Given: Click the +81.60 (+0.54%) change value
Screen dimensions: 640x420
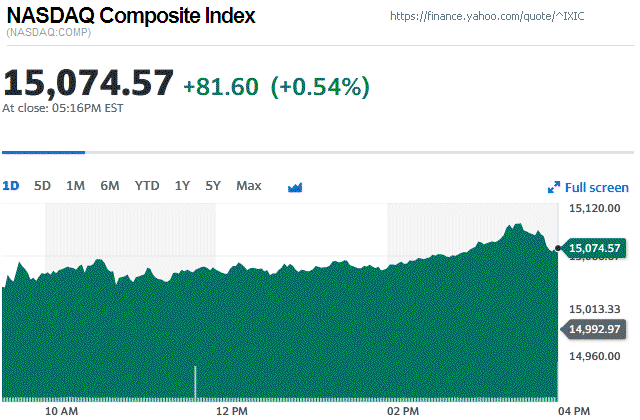Looking at the screenshot, I should [x=276, y=86].
